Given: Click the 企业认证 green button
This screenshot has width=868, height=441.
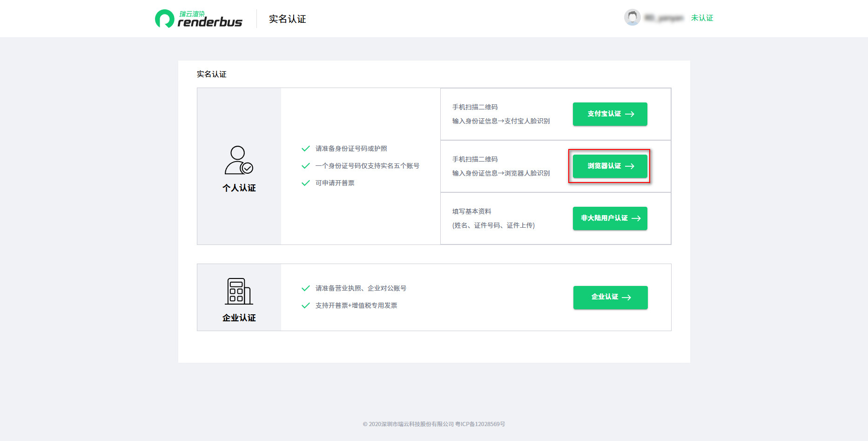Looking at the screenshot, I should click(x=611, y=298).
